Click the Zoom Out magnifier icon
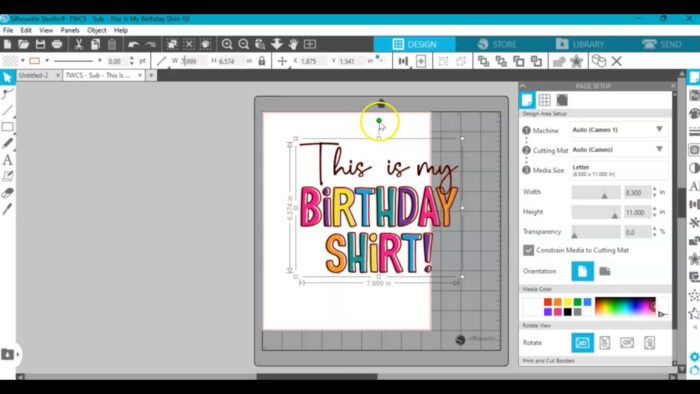 pyautogui.click(x=243, y=44)
